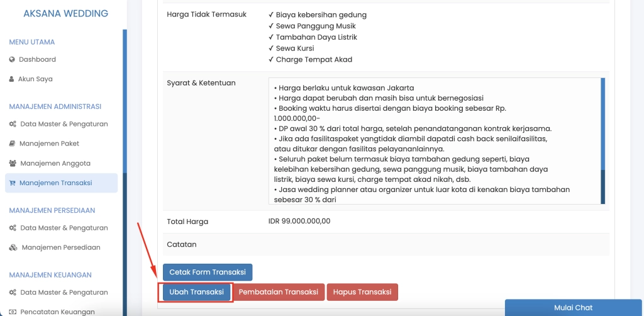Click the administrasi Data Master gears icon
The image size is (644, 316).
coord(13,124)
